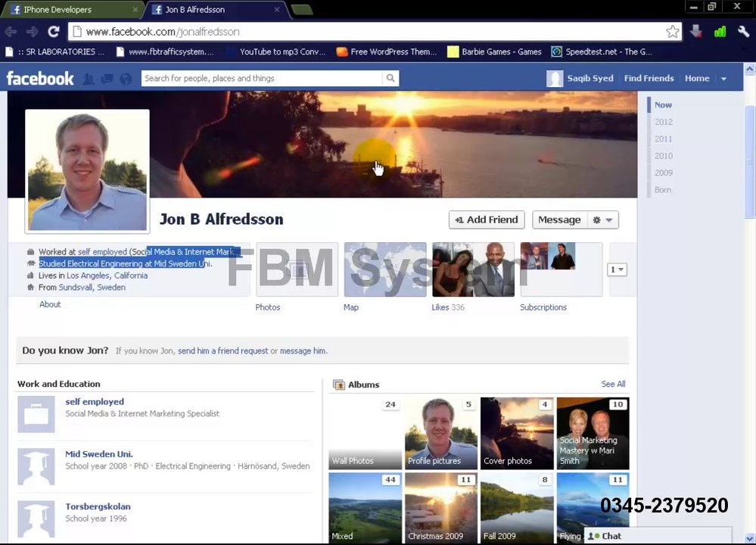Bookmark page with the star icon
This screenshot has width=756, height=545.
coord(673,32)
